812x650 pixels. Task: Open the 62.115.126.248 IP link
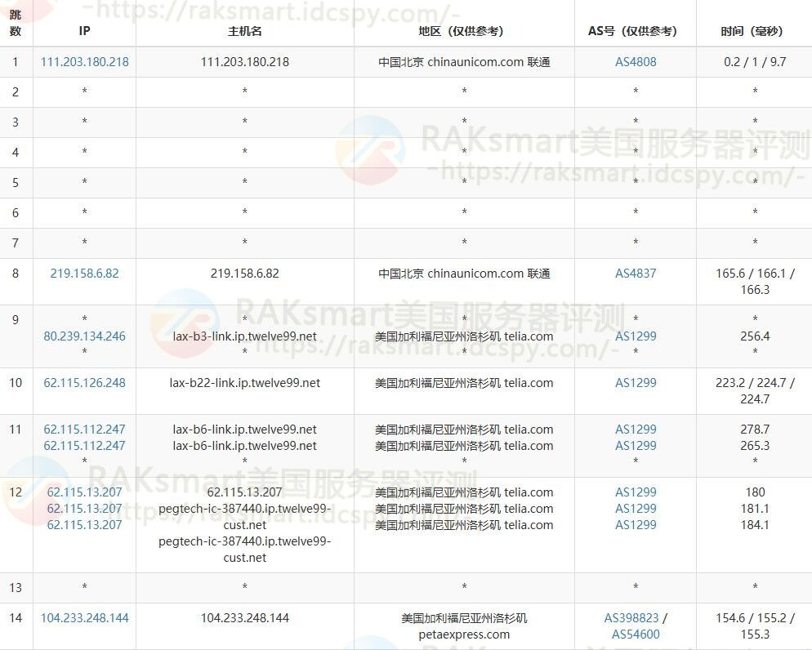(84, 383)
